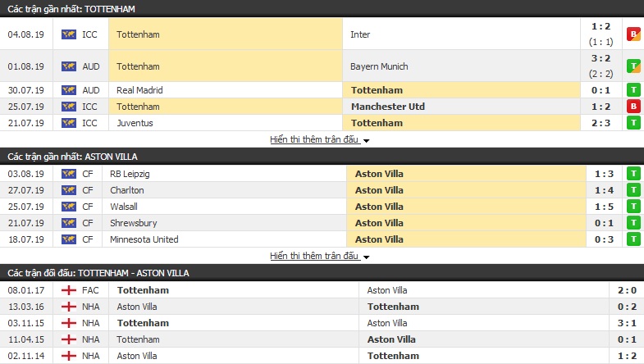Click the world flag icon on the Shrewsbury row
Screen dimensions: 644x364
pyautogui.click(x=69, y=223)
